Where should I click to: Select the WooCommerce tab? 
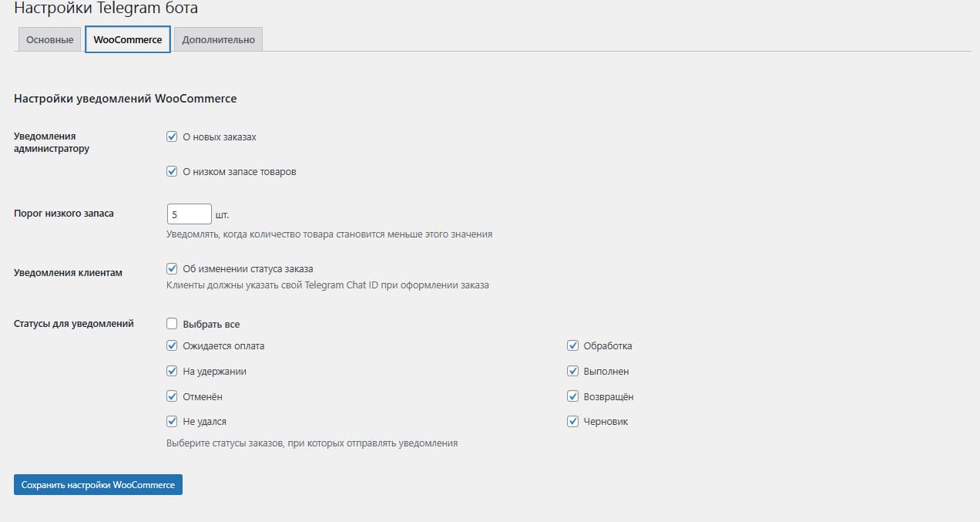tap(128, 40)
